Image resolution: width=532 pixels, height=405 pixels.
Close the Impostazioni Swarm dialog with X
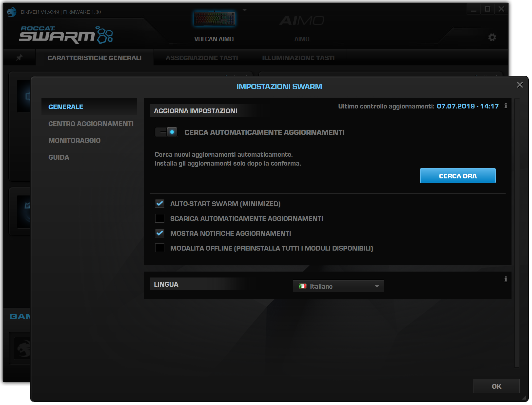(520, 85)
